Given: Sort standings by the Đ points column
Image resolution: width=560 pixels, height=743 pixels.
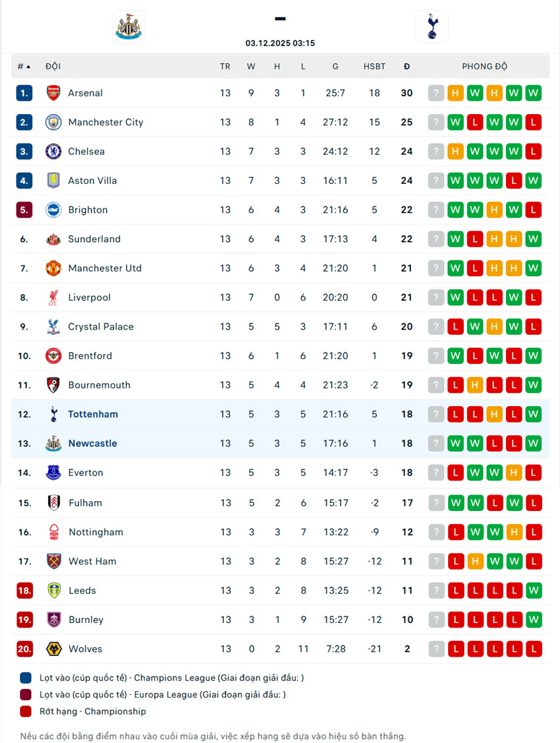Looking at the screenshot, I should [406, 67].
